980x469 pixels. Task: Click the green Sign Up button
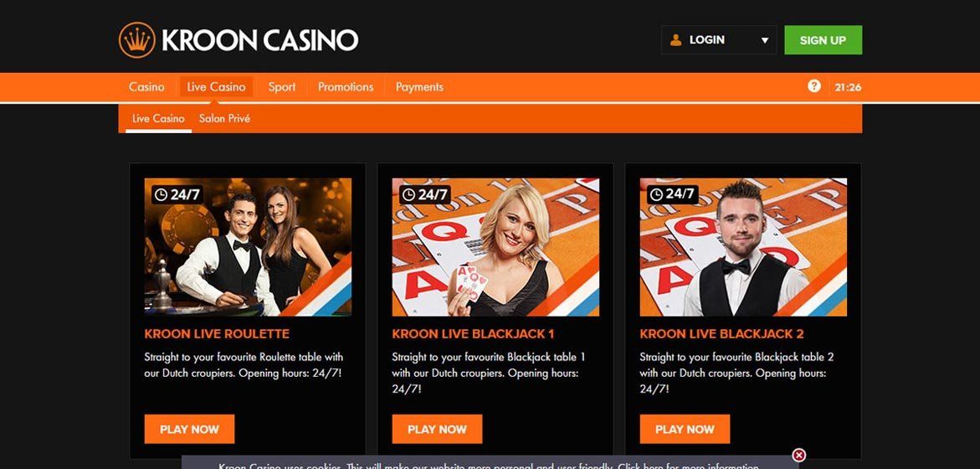tap(824, 40)
